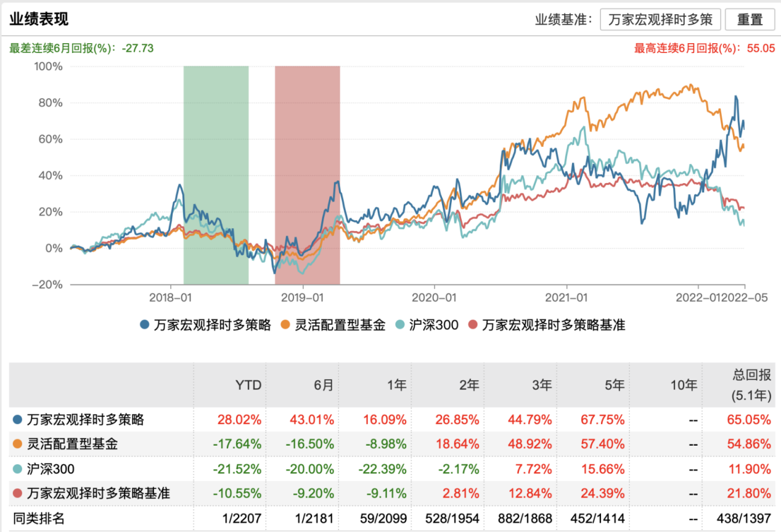Click the 重置 reset button
Viewport: 781px width, 532px height.
click(750, 19)
